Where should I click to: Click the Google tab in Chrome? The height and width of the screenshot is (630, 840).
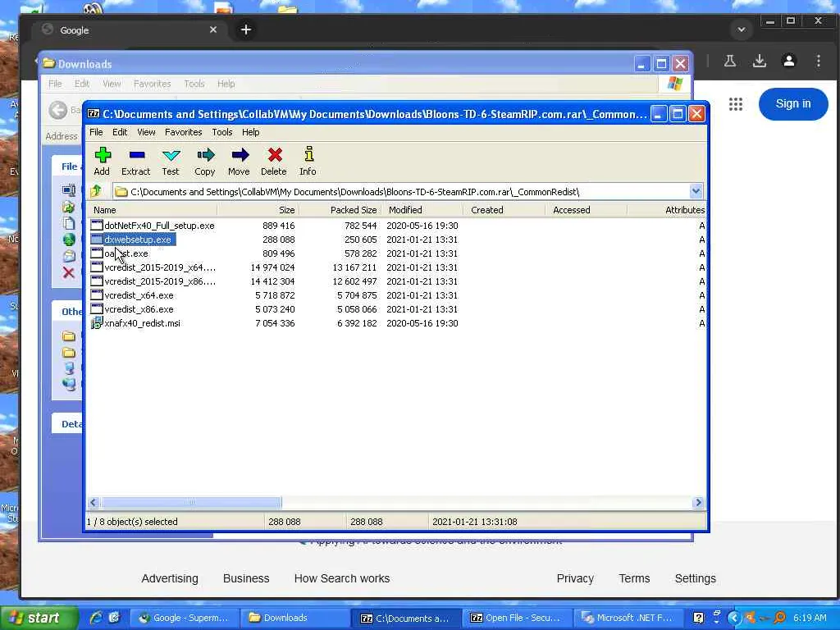pos(130,30)
